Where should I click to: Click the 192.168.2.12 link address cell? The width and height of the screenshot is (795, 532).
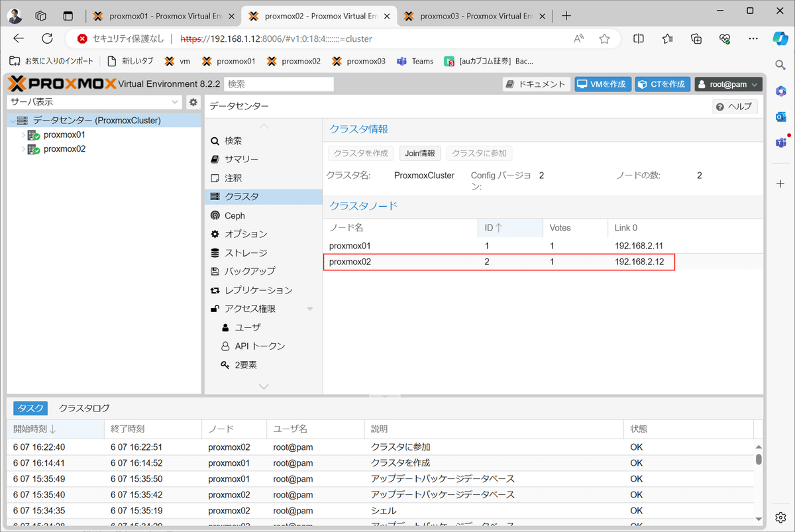(640, 262)
